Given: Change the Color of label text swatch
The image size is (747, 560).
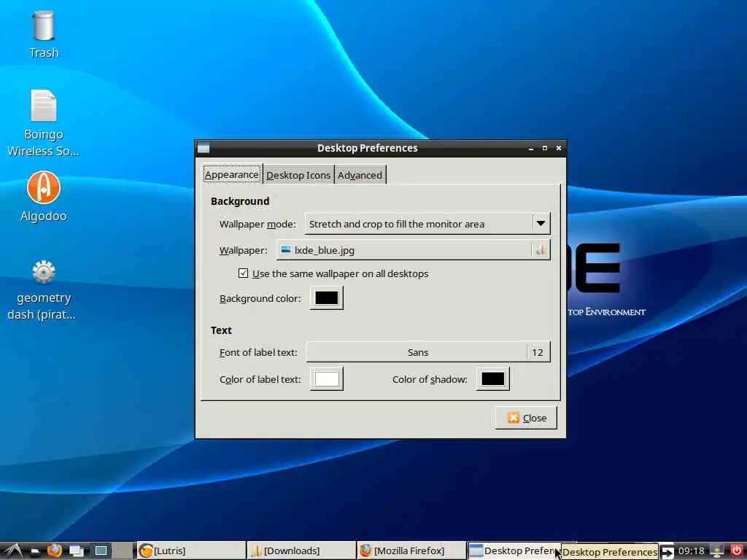Looking at the screenshot, I should tap(326, 379).
